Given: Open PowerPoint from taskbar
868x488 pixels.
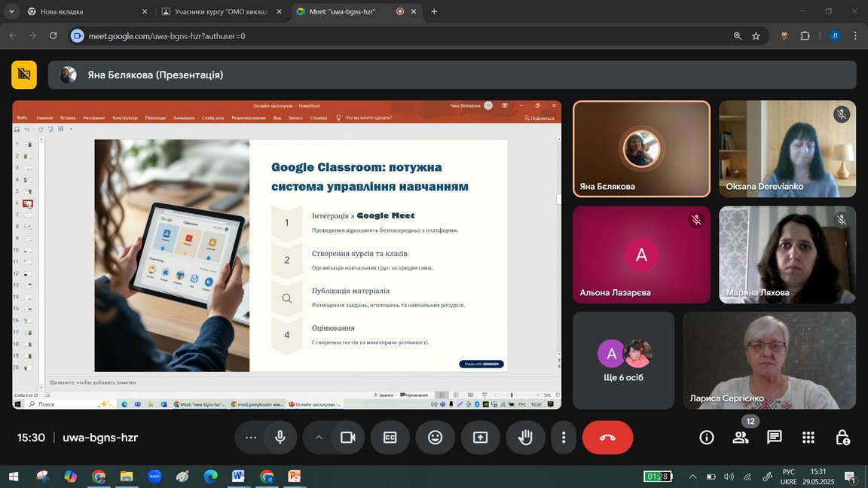Looking at the screenshot, I should 294,477.
